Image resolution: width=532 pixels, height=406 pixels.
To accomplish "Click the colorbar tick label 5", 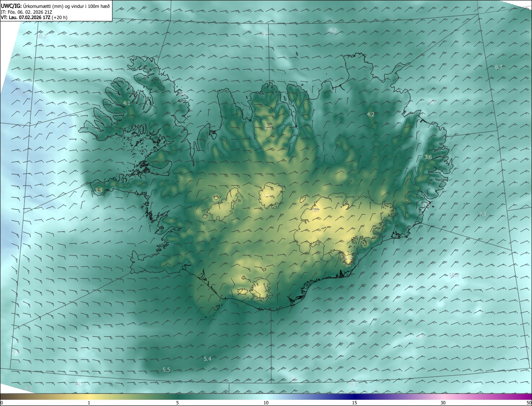I will point(177,403).
